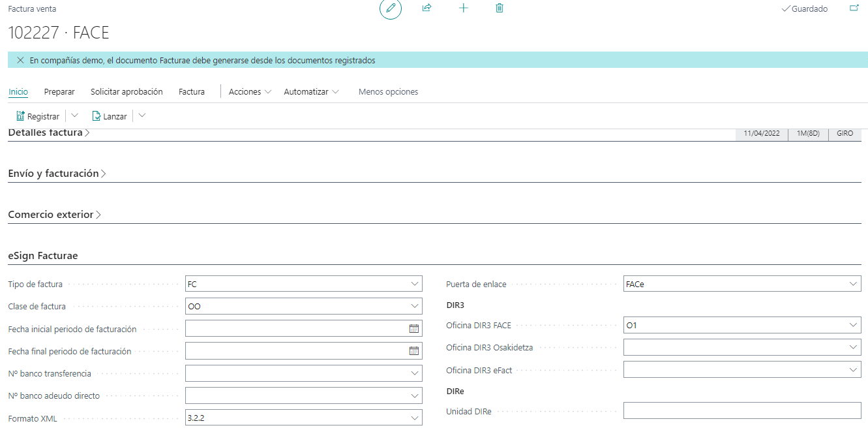Switch to the Factura tab
This screenshot has width=868, height=432.
pos(190,91)
